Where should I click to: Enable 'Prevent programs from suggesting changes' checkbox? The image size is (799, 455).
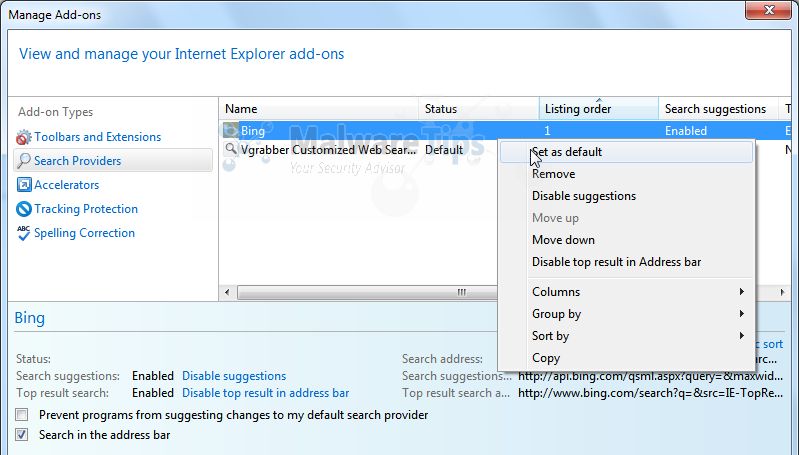coord(21,415)
